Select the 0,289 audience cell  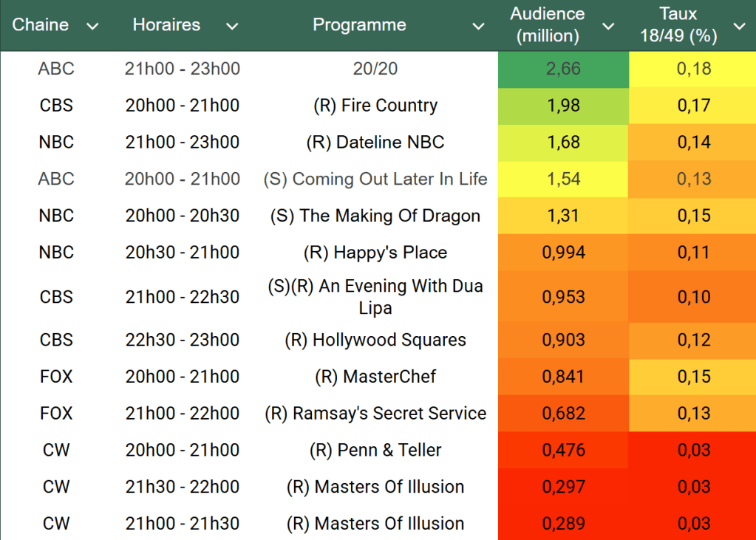pos(563,523)
